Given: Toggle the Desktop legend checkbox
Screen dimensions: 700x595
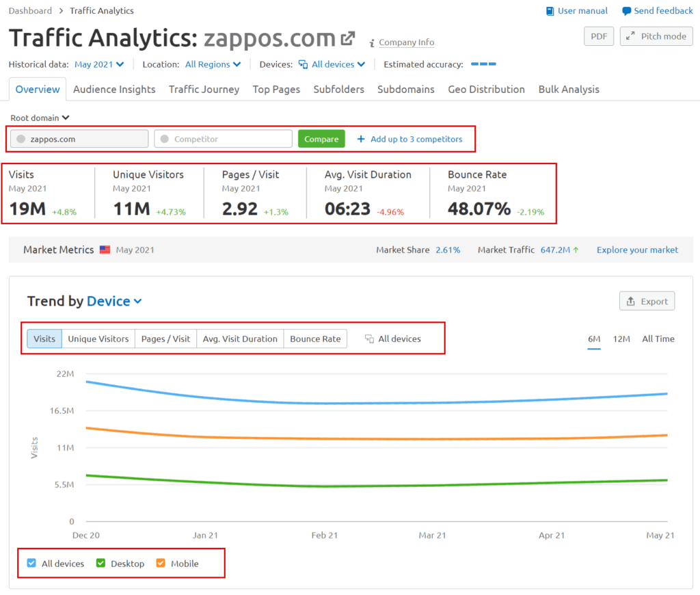Looking at the screenshot, I should click(x=100, y=563).
